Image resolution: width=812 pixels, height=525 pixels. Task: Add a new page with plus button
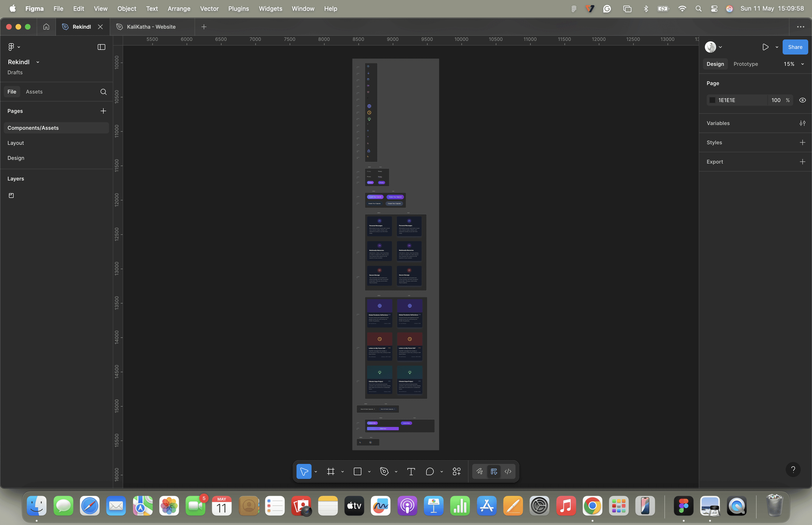coord(103,111)
